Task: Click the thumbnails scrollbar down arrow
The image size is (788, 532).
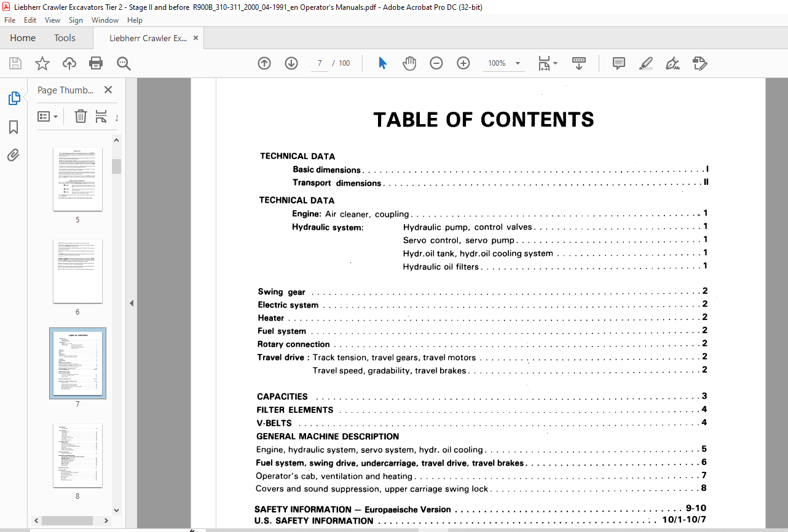Action: (x=116, y=509)
